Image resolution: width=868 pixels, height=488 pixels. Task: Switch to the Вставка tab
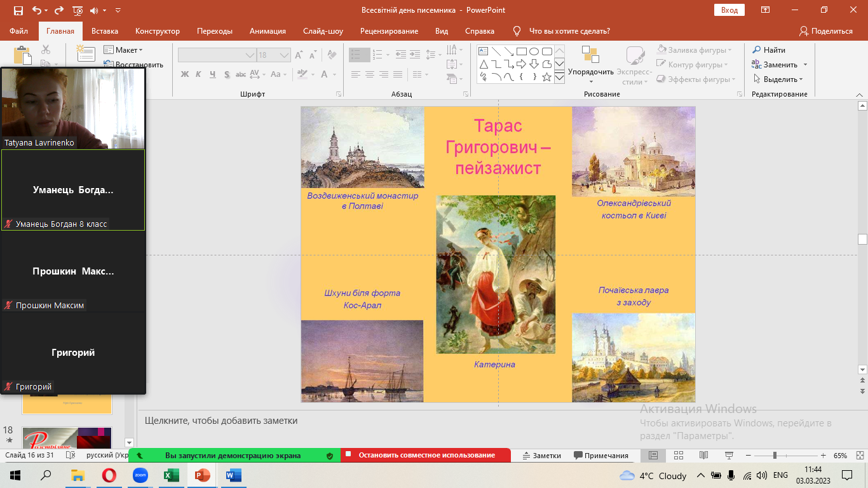pos(105,31)
